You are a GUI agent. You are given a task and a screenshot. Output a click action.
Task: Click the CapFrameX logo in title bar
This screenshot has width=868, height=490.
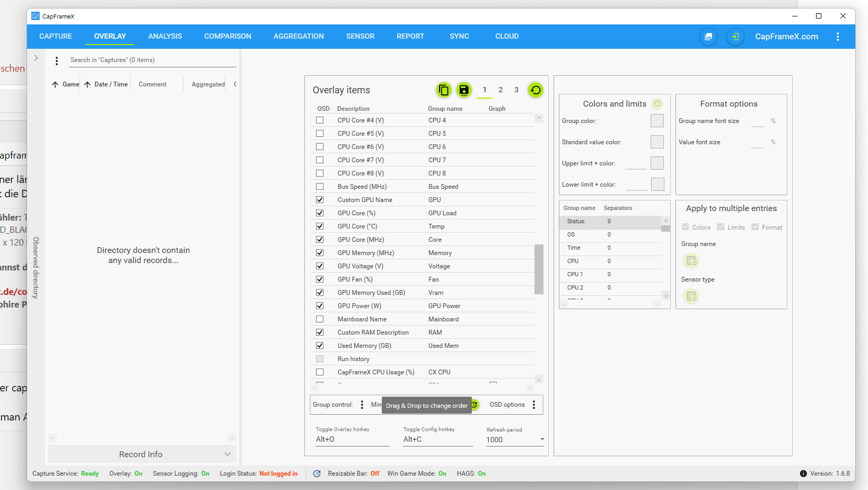(36, 16)
